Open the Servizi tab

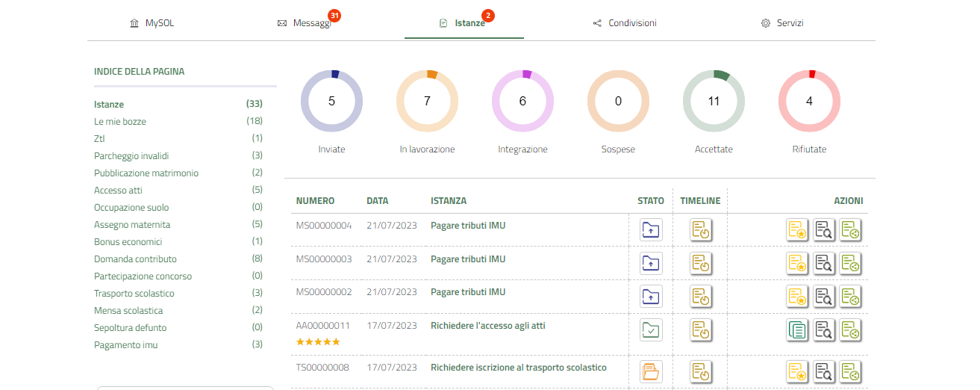point(782,23)
